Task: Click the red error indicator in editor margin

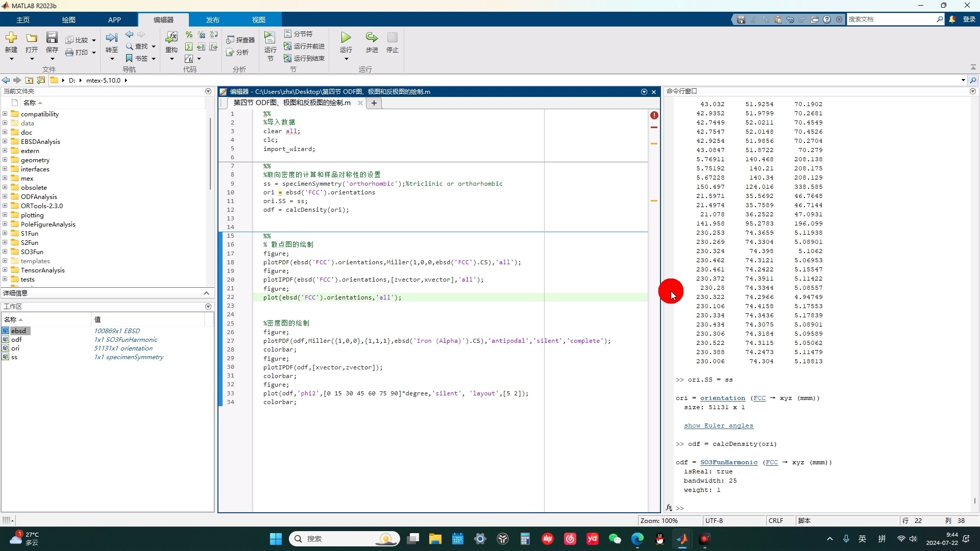Action: click(x=654, y=115)
